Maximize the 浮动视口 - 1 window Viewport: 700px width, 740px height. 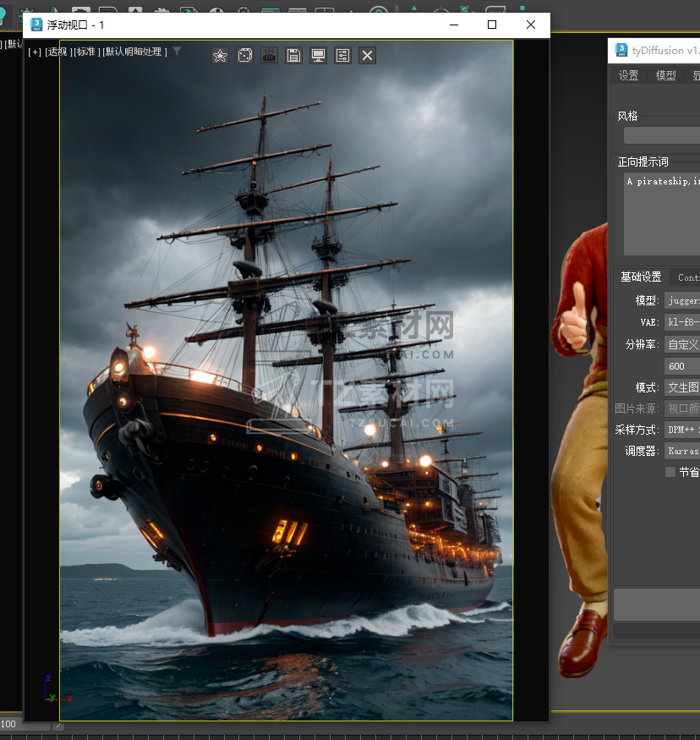click(x=492, y=25)
